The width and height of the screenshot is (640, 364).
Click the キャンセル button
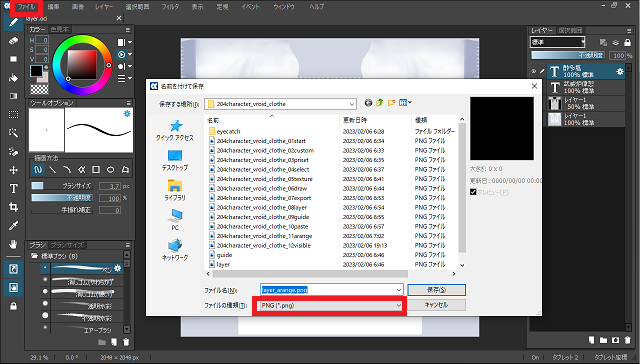[x=436, y=305]
